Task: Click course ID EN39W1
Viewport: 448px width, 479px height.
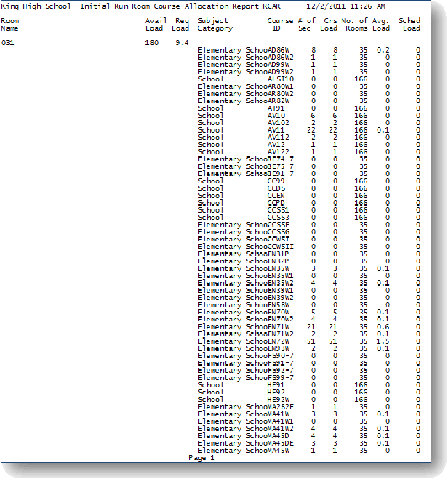Action: click(x=280, y=291)
